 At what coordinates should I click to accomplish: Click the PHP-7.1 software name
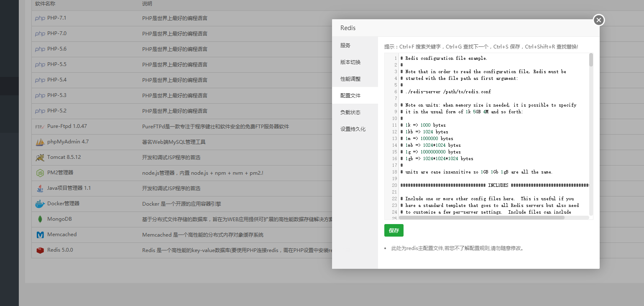(57, 18)
